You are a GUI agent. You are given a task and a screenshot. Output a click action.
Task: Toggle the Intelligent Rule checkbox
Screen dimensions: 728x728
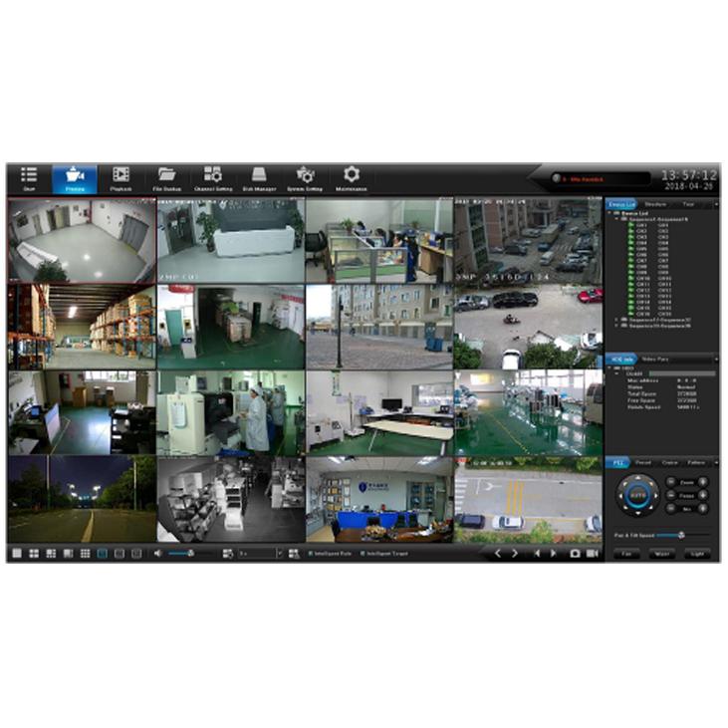tap(310, 553)
